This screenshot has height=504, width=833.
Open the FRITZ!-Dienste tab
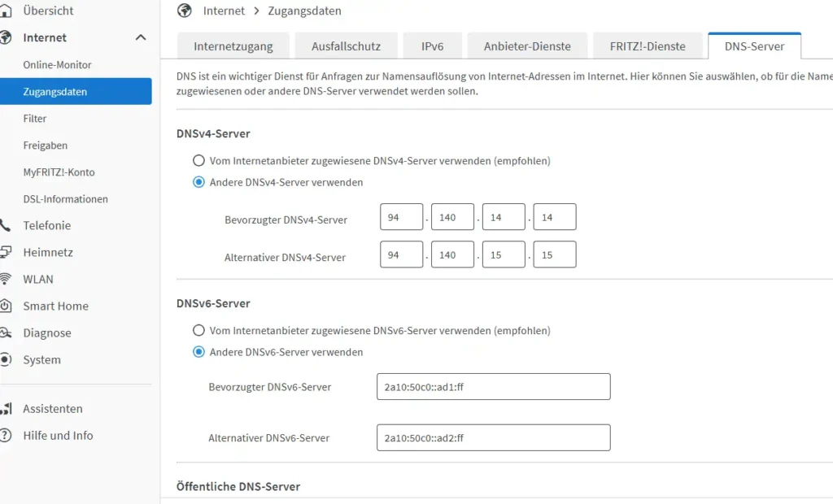click(x=648, y=46)
